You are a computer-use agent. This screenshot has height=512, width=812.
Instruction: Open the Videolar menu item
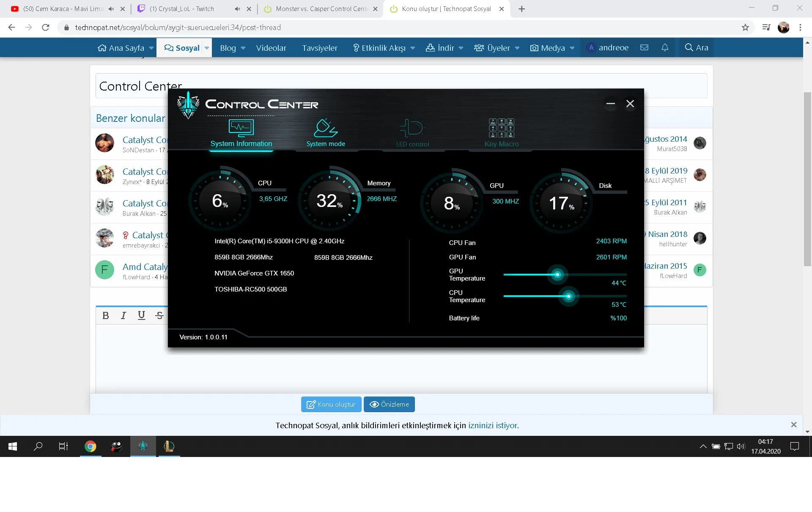[x=271, y=48]
